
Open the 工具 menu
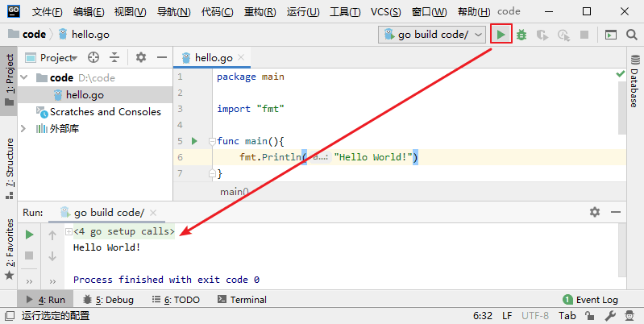(x=345, y=12)
